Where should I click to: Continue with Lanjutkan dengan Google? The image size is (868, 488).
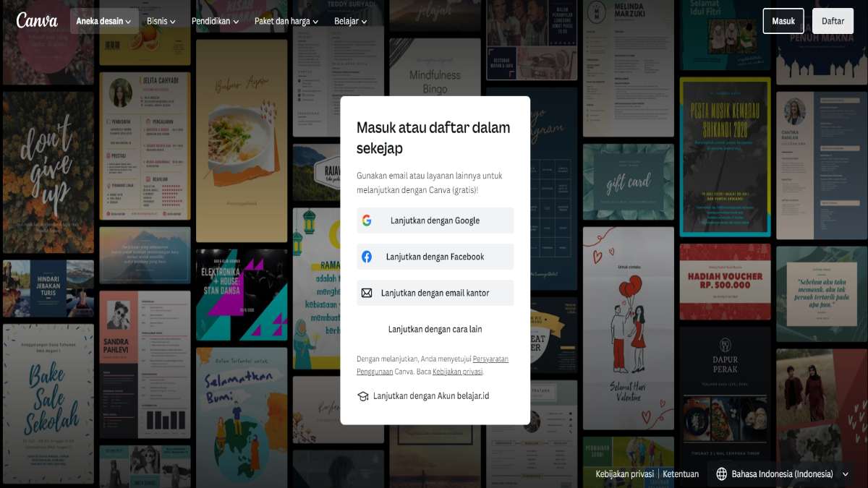pos(435,221)
